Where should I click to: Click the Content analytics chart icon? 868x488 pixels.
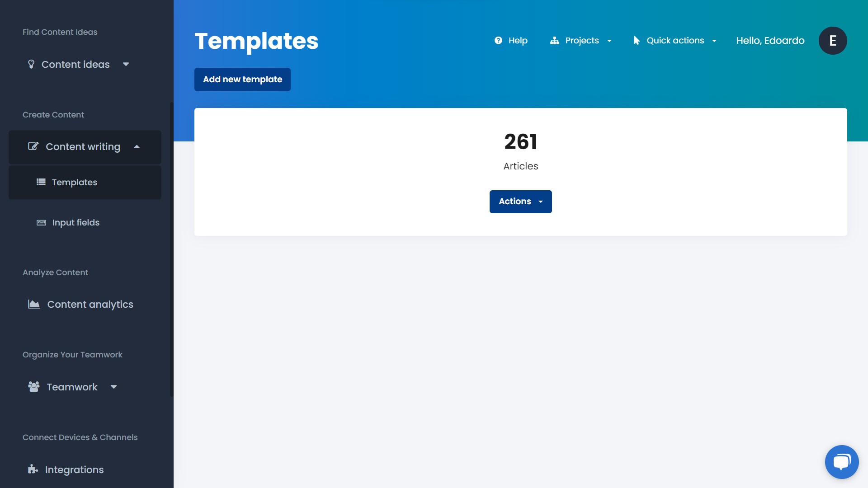33,305
